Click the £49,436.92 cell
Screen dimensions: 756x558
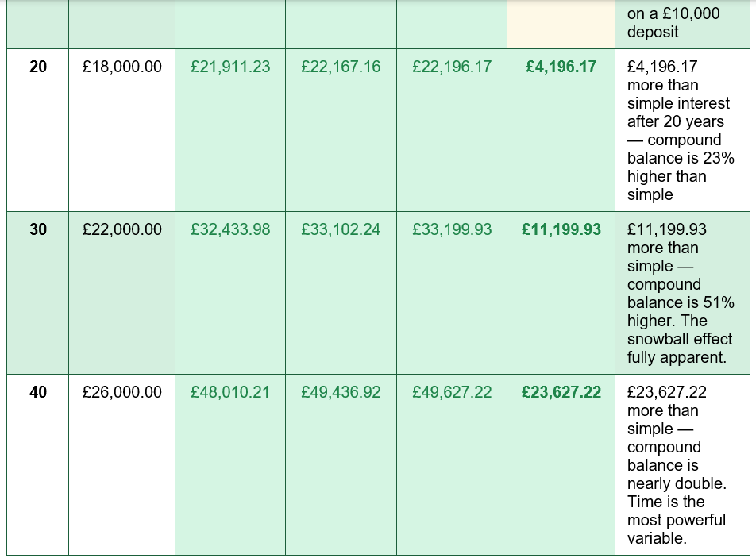pos(341,464)
